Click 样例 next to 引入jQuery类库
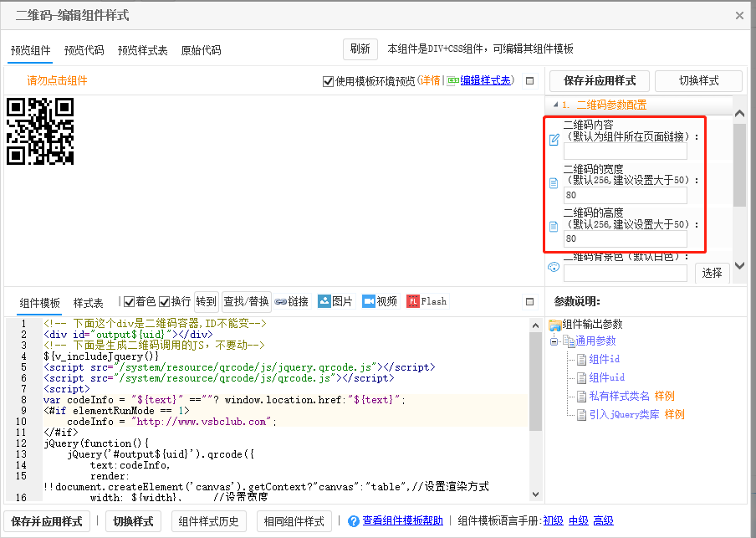756x538 pixels. [x=674, y=414]
